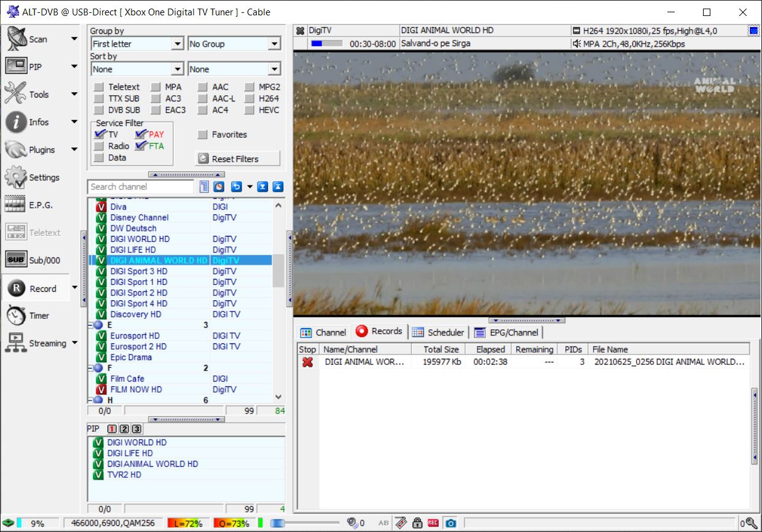762x532 pixels.
Task: Select PIP slot 1 button
Action: click(x=112, y=429)
